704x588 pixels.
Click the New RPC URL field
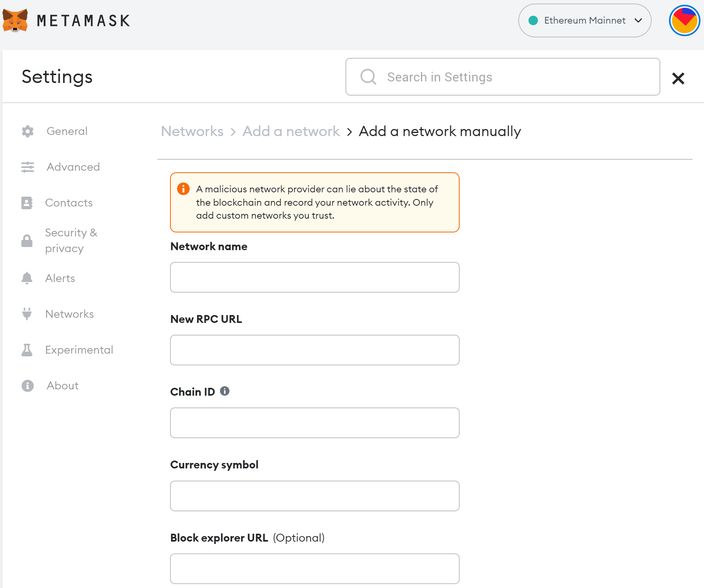314,350
